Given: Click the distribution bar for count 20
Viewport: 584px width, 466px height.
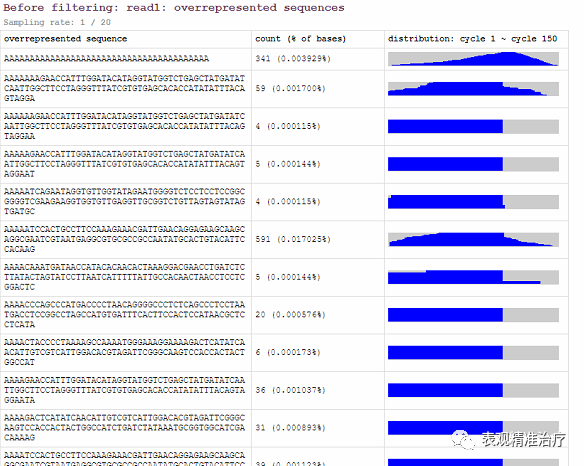Looking at the screenshot, I should point(473,315).
